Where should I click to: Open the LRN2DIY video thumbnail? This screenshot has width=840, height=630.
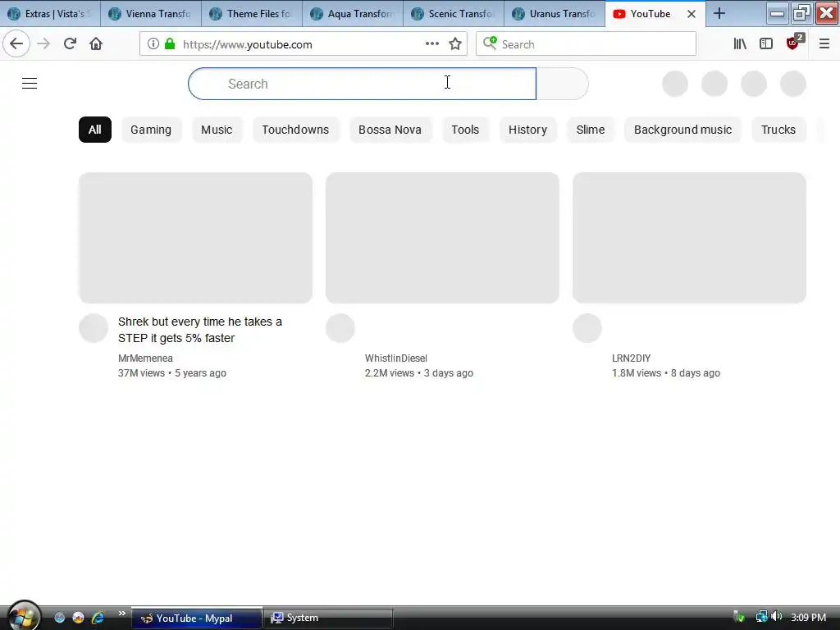(x=689, y=238)
